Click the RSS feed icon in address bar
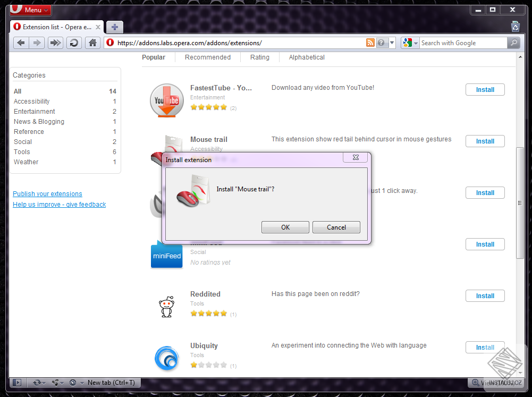 370,43
